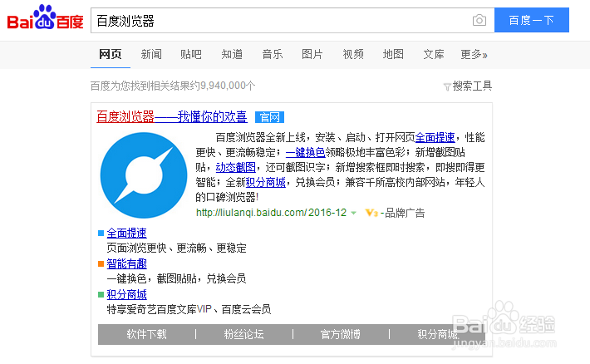Expand the green arrow beside the URL
The image size is (590, 364).
(353, 213)
